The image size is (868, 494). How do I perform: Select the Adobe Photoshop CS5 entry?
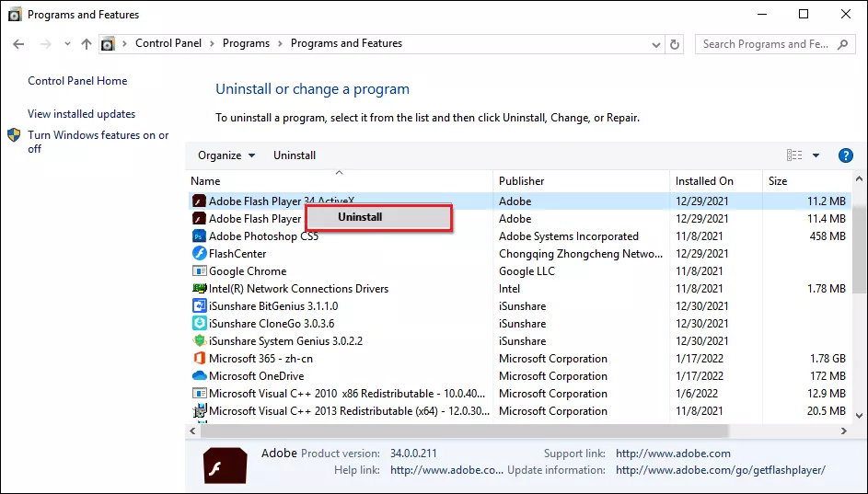[x=263, y=236]
